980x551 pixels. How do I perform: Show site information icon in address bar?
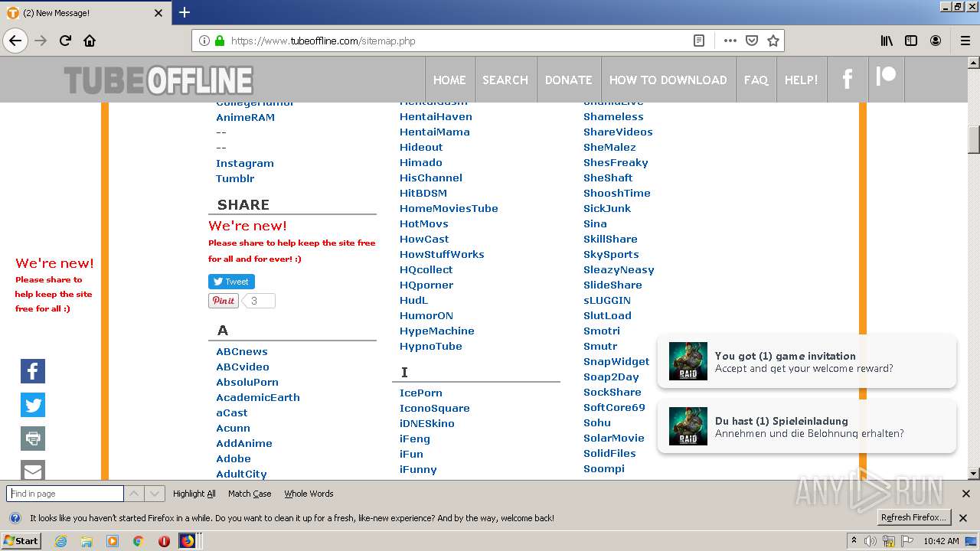click(204, 41)
